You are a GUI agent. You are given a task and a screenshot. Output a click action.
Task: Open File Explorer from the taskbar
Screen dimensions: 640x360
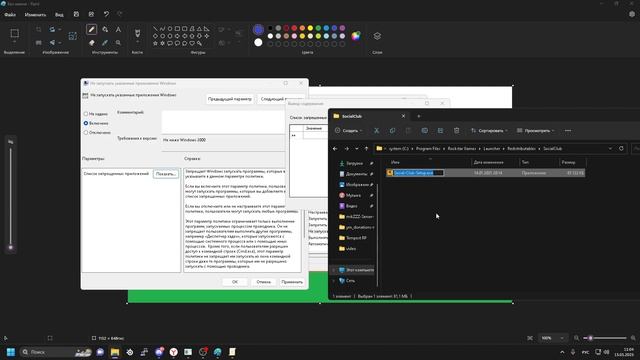pos(115,352)
